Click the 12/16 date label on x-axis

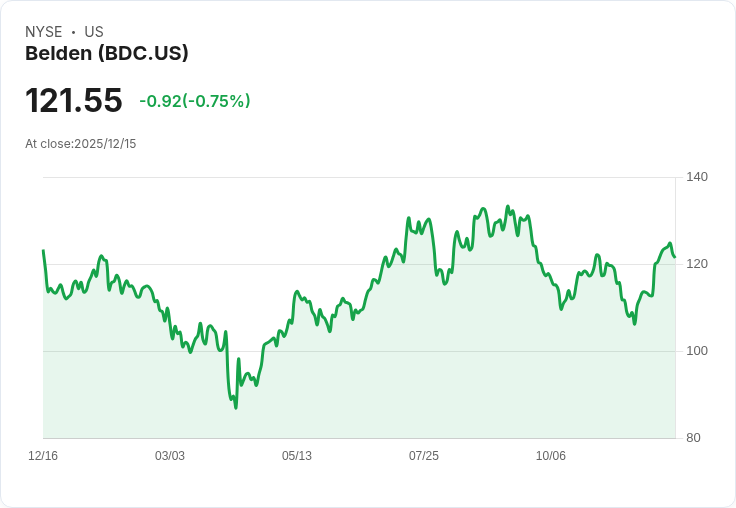43,455
